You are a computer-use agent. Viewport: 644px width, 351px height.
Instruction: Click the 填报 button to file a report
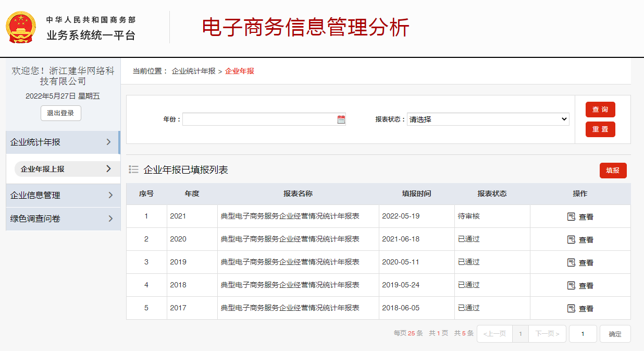(x=613, y=170)
